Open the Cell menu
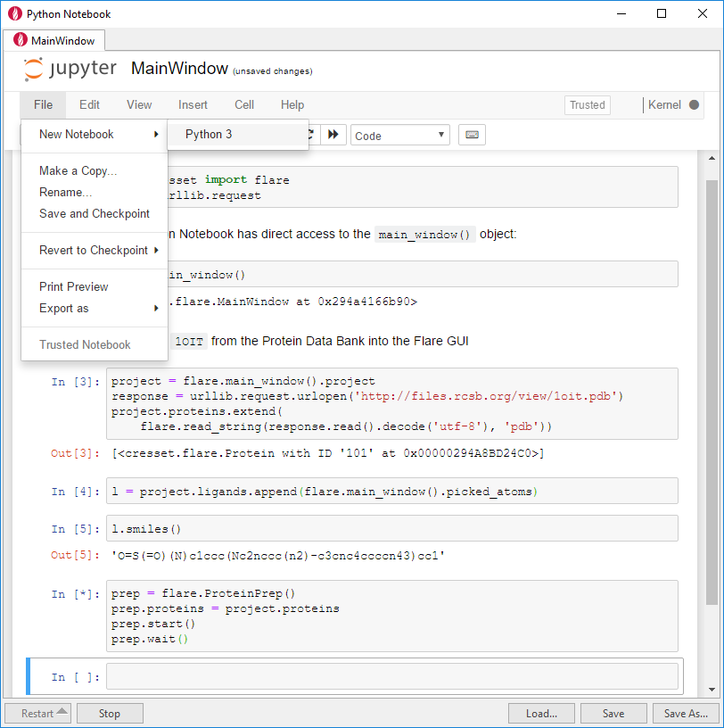The height and width of the screenshot is (728, 724). coord(244,105)
